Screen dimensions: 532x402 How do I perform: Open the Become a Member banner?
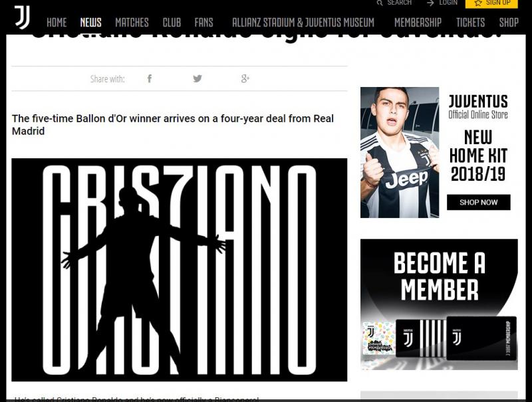click(439, 304)
